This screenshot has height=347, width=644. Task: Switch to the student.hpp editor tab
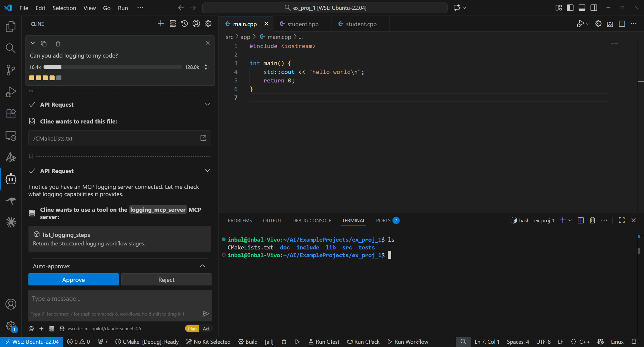[303, 24]
